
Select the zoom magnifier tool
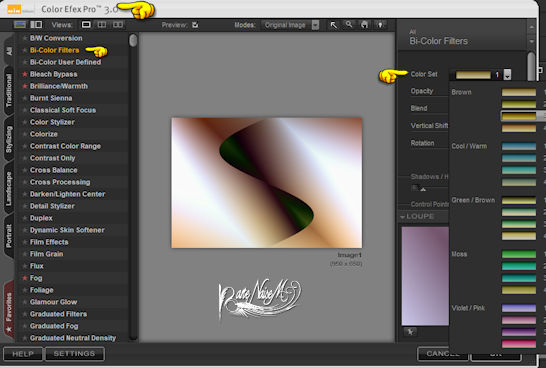(349, 25)
